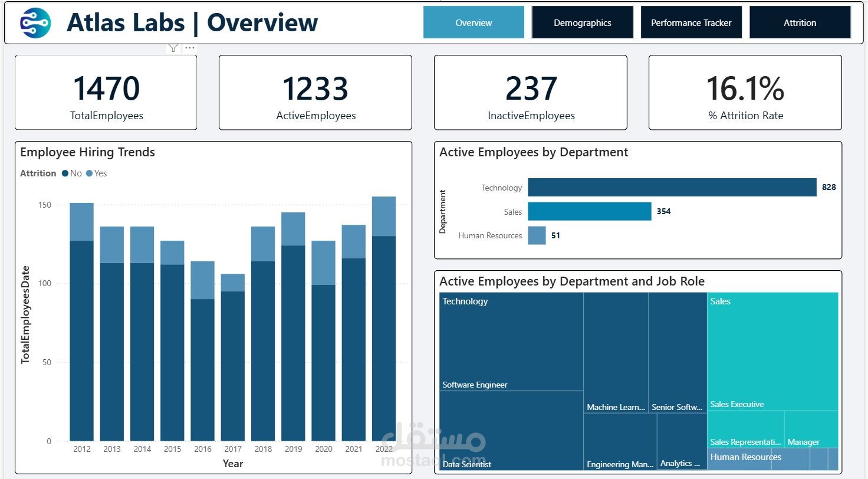This screenshot has width=868, height=479.
Task: Open the More options ellipsis menu
Action: 189,47
